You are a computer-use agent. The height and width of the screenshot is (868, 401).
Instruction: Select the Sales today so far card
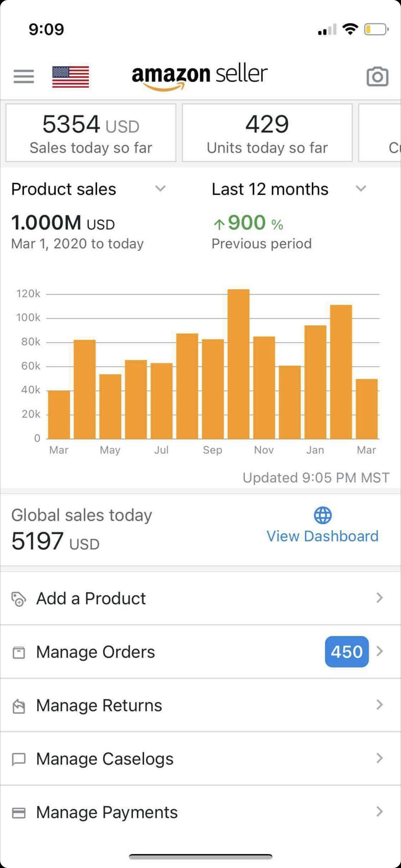[91, 133]
